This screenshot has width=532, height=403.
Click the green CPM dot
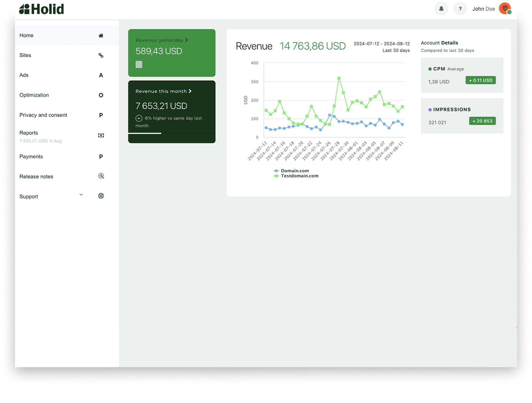pyautogui.click(x=430, y=69)
